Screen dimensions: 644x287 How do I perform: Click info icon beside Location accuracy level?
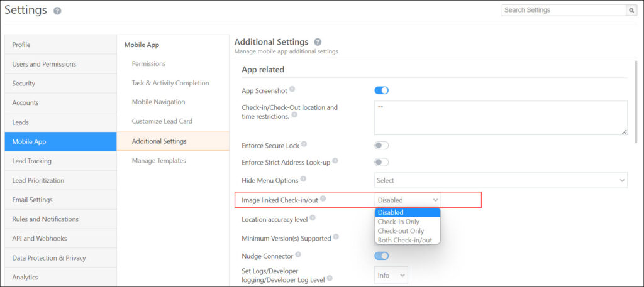pos(313,218)
